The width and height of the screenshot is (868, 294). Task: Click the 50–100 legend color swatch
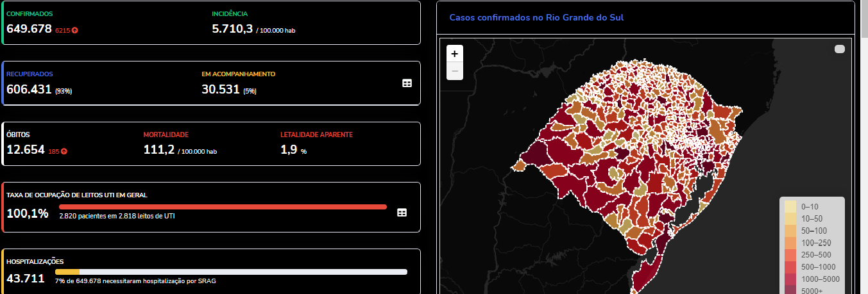[790, 231]
